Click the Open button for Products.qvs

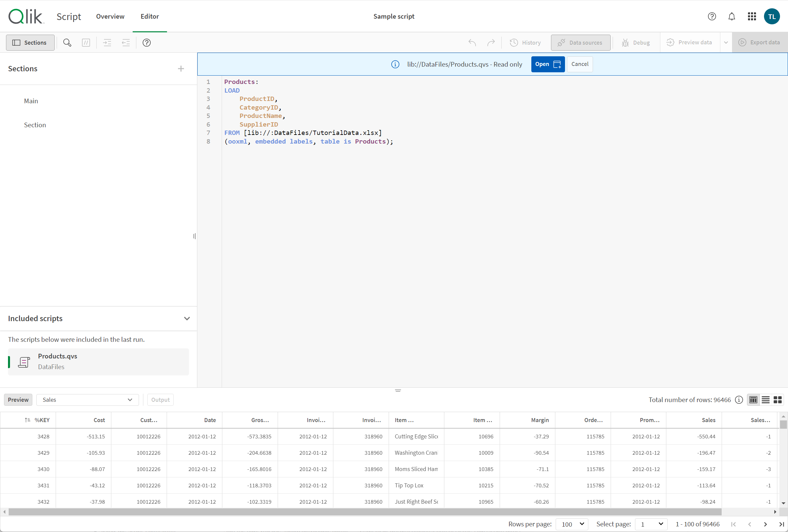(x=546, y=64)
